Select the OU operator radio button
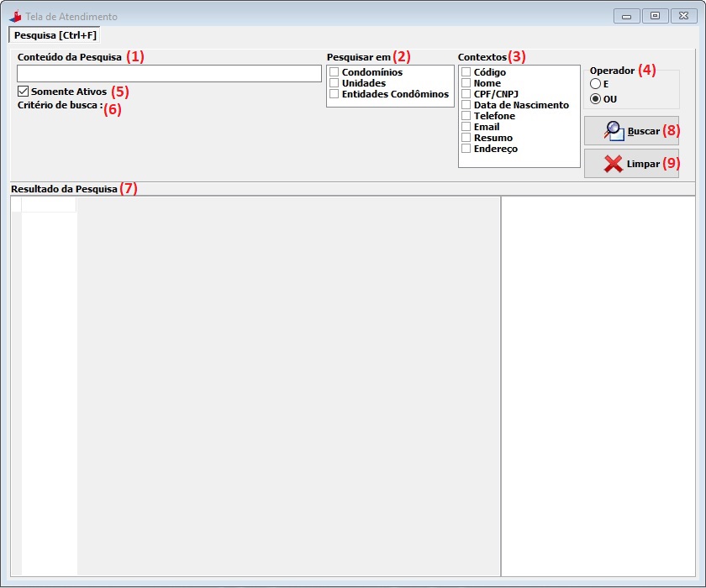The image size is (706, 588). coord(596,99)
